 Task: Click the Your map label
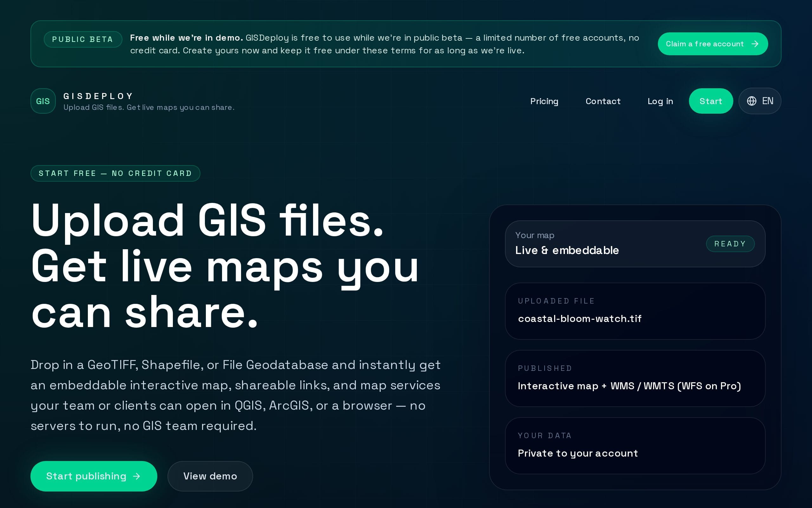[x=534, y=235]
